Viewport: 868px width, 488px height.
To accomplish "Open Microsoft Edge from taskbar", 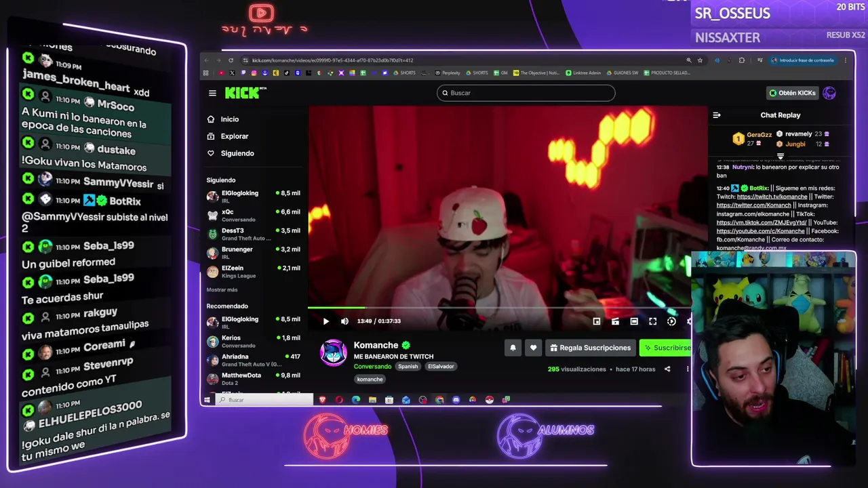I will coord(356,400).
